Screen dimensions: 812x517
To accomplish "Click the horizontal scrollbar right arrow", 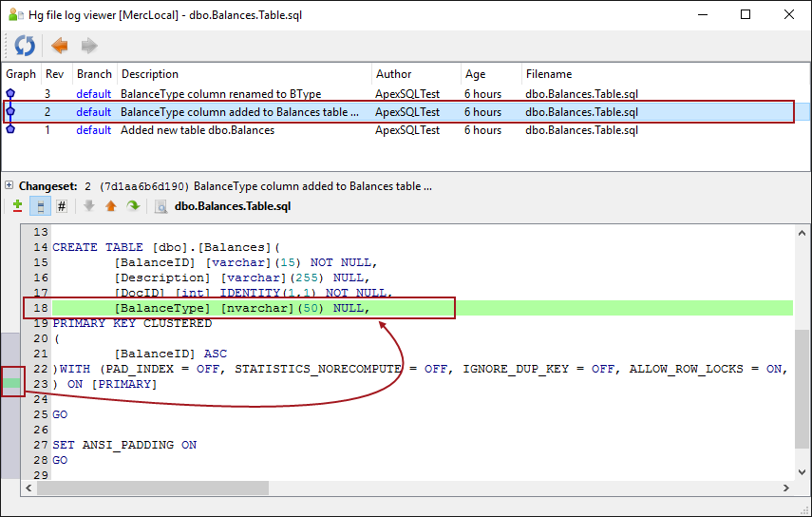I will pyautogui.click(x=786, y=488).
